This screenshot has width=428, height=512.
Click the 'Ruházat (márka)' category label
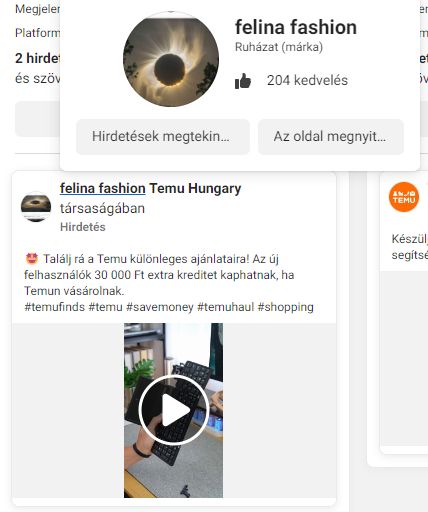[279, 47]
